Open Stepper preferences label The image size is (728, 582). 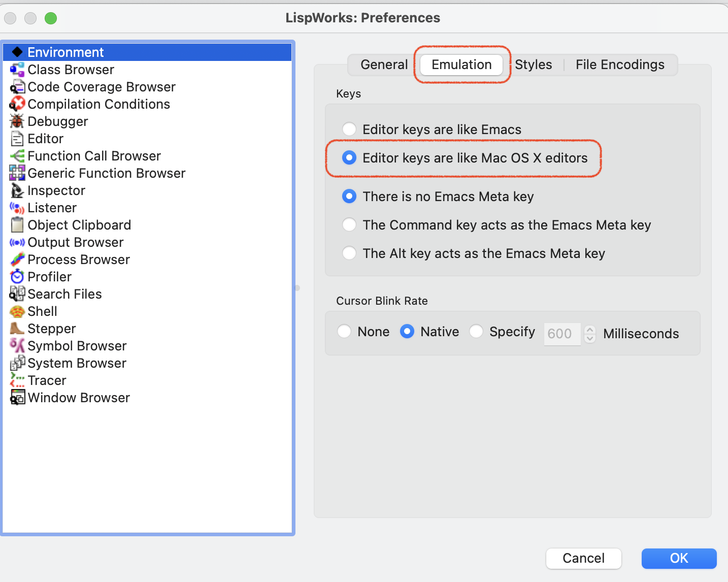pyautogui.click(x=52, y=329)
